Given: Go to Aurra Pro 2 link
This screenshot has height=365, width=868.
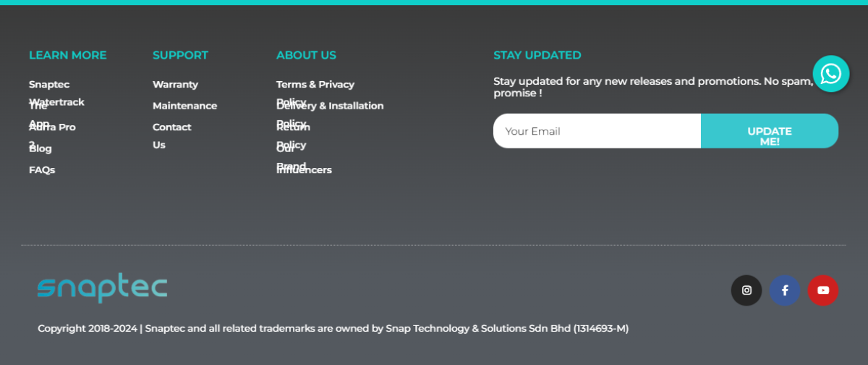Looking at the screenshot, I should (x=52, y=135).
